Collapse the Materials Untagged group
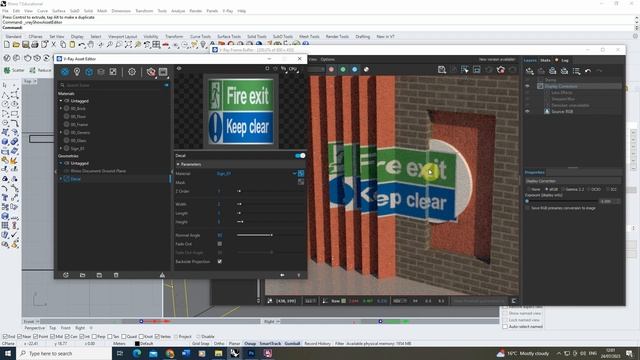Viewport: 640px width, 360px height. coord(61,101)
